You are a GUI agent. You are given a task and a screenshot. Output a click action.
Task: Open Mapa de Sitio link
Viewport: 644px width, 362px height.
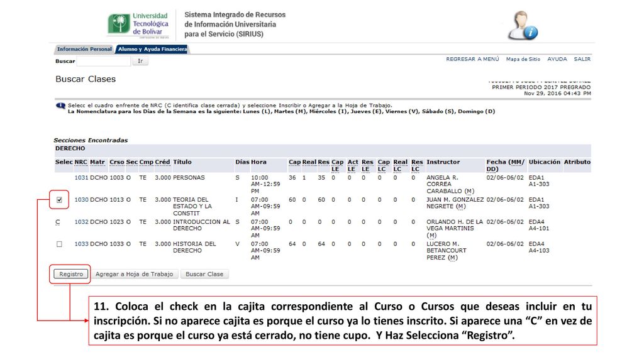click(x=523, y=59)
